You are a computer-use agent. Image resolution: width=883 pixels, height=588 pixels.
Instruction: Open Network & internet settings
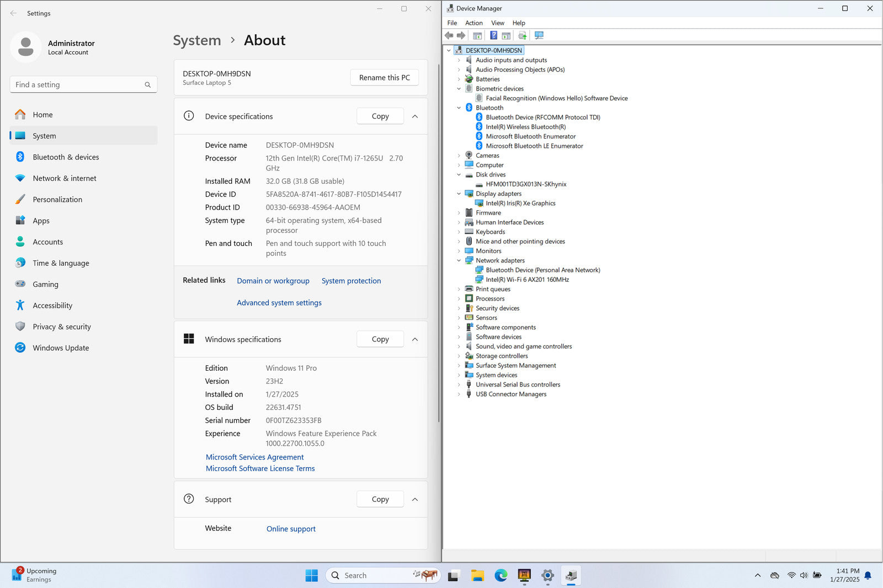click(83, 178)
